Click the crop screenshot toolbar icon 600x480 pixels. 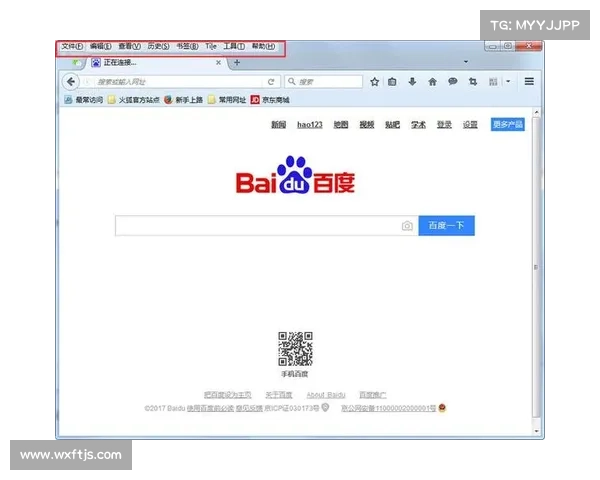[473, 82]
